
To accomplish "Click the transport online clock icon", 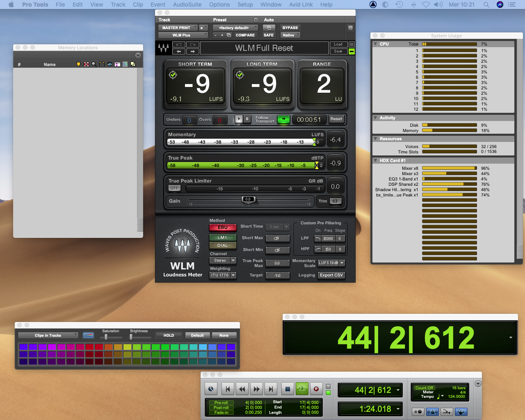I will [x=210, y=389].
